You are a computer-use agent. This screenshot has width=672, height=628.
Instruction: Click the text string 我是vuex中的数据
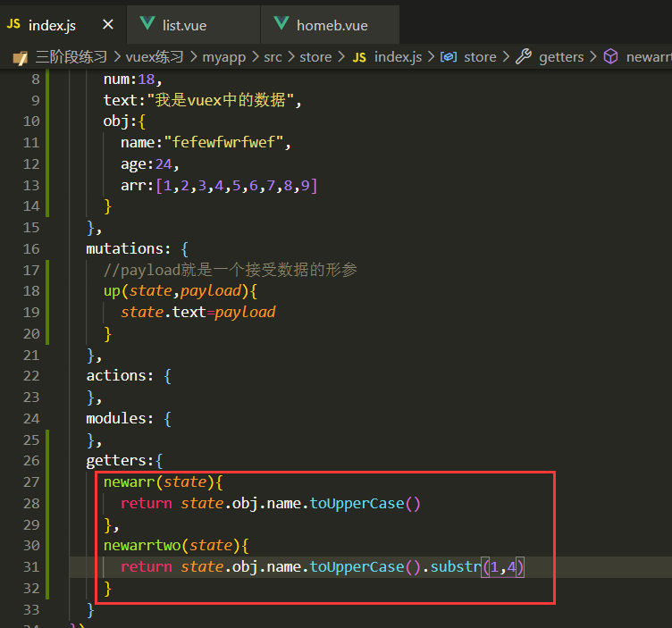[221, 100]
